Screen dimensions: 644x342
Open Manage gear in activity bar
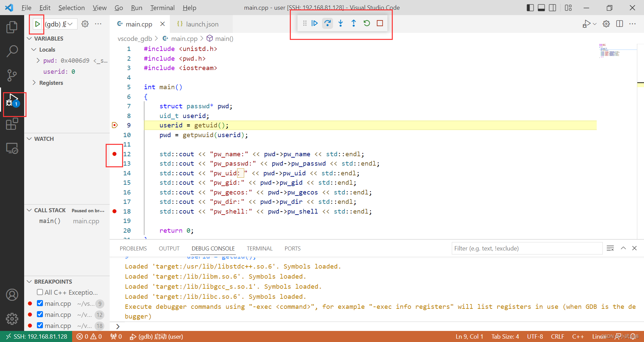click(12, 319)
